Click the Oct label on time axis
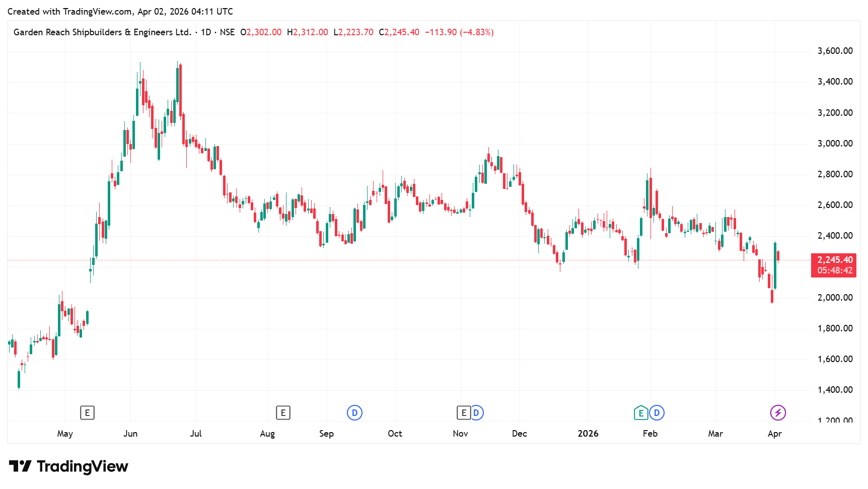The height and width of the screenshot is (489, 868). (395, 434)
